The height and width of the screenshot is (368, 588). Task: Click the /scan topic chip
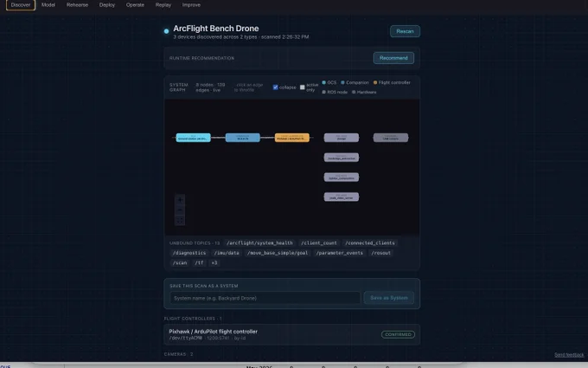(180, 263)
